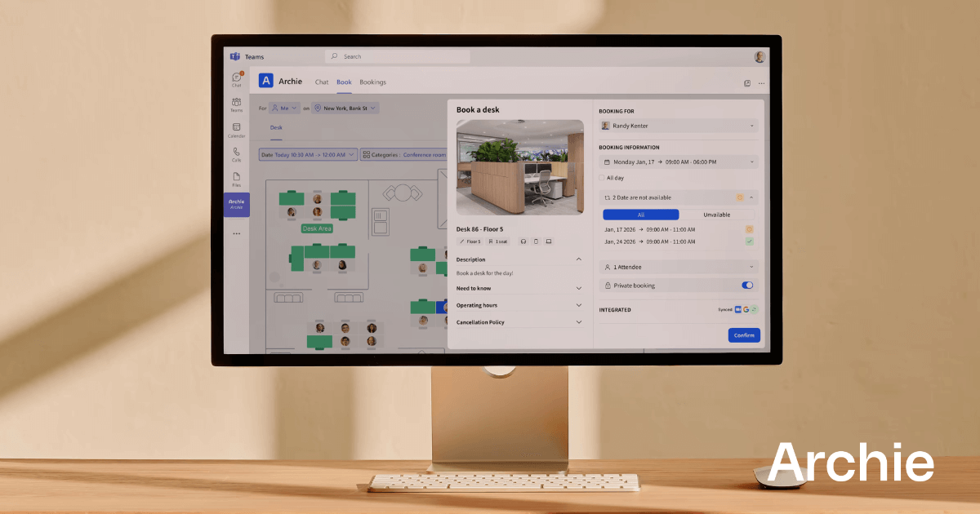Select the Archie app icon in the sidebar

(x=237, y=204)
